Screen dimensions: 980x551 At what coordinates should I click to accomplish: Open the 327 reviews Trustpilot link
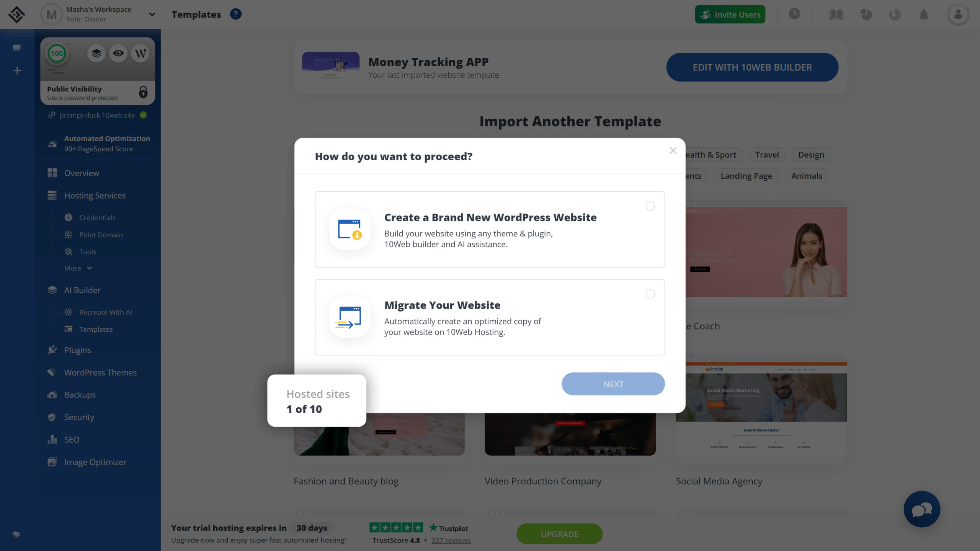pos(451,540)
